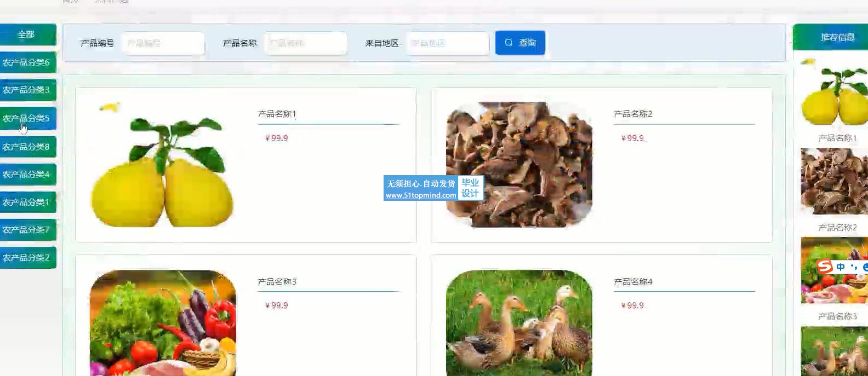Click the ¥99.9 price of 产品名称1

276,138
